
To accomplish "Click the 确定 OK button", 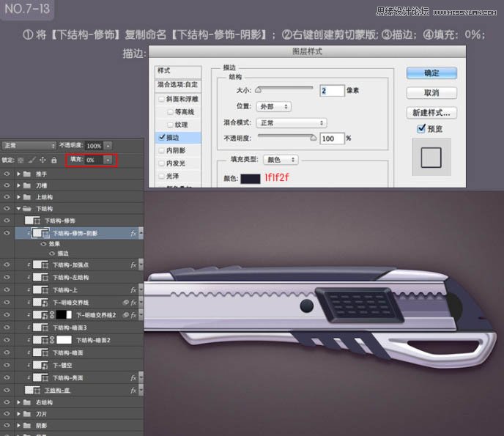I will (431, 73).
